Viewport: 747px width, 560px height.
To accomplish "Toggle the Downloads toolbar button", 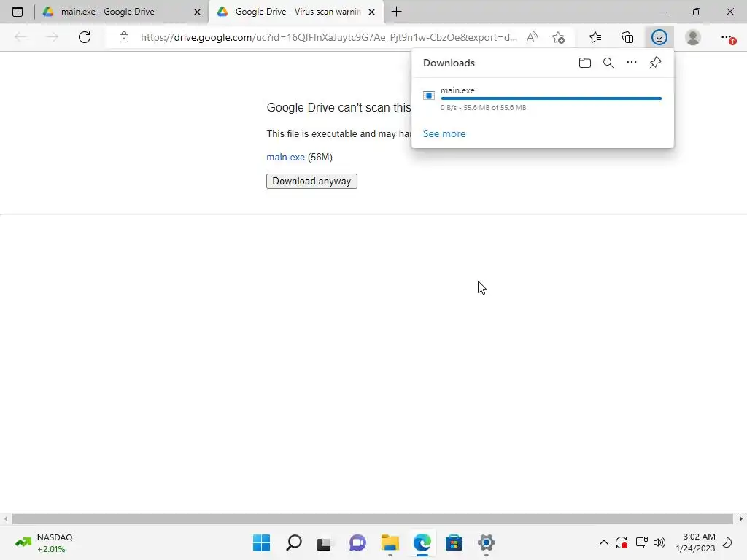I will (659, 37).
